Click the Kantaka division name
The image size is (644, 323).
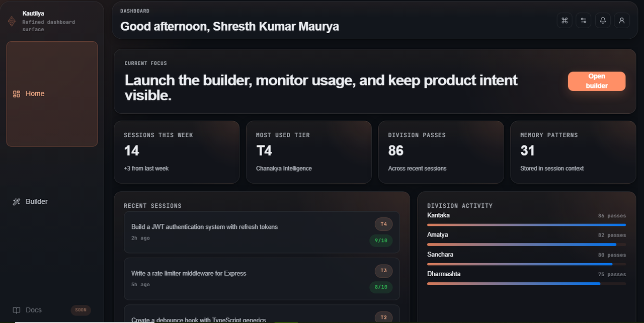(x=438, y=215)
